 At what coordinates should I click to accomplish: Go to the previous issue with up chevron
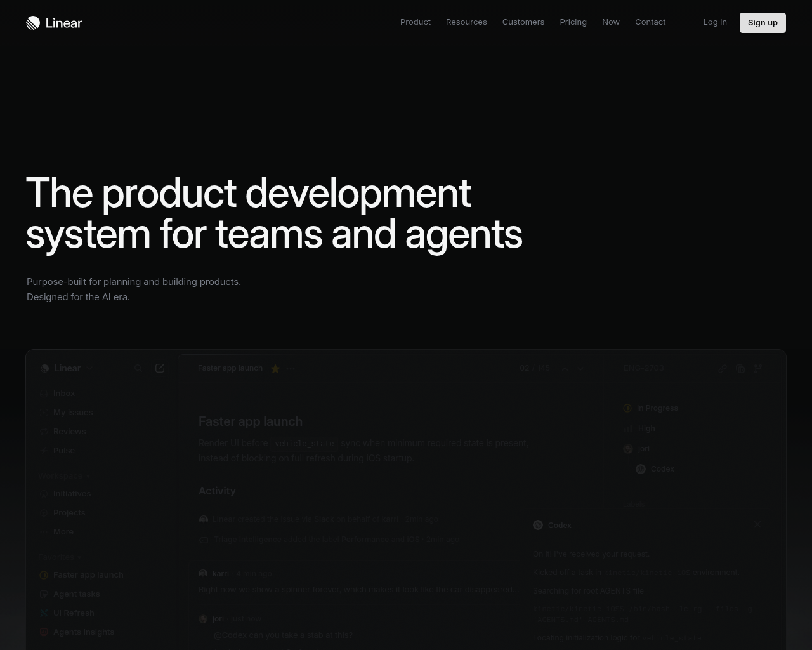(564, 368)
